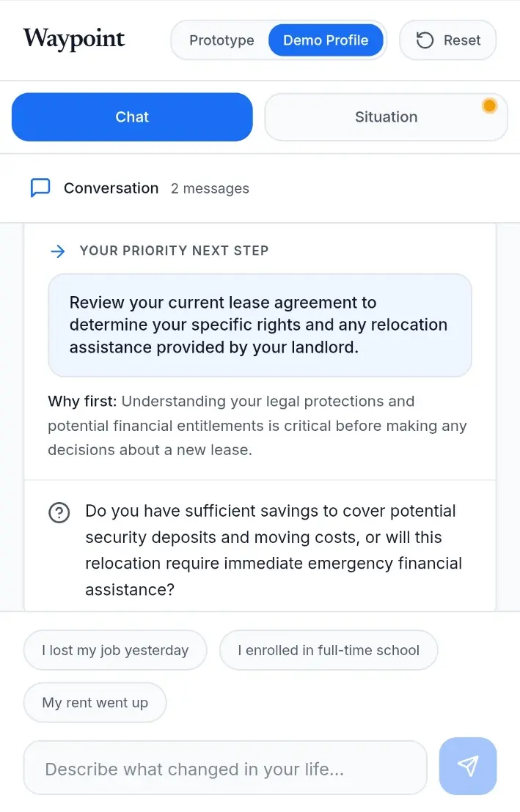Click the question mark circle icon
The image size is (520, 812).
[59, 513]
